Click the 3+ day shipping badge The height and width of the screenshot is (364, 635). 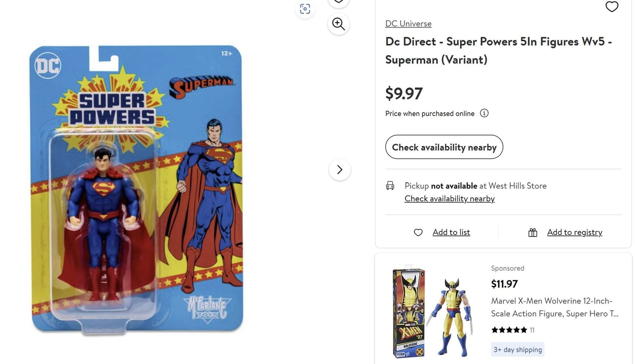518,350
